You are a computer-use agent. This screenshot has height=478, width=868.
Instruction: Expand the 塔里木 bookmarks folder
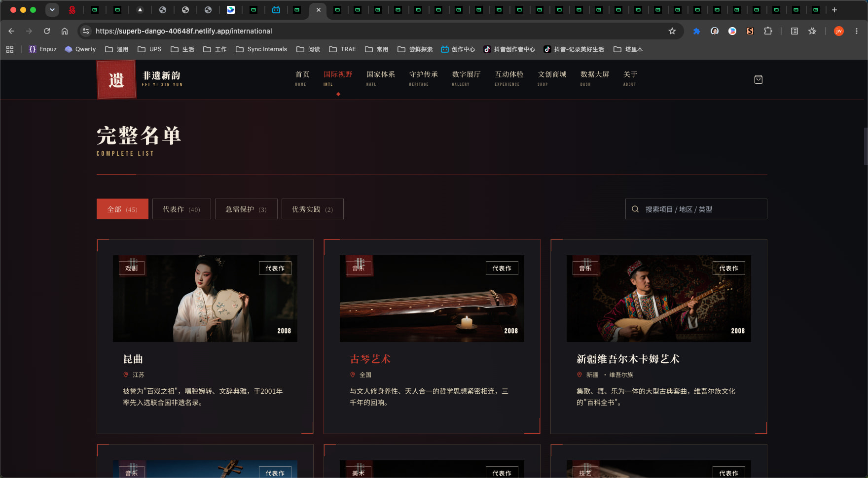click(x=628, y=49)
